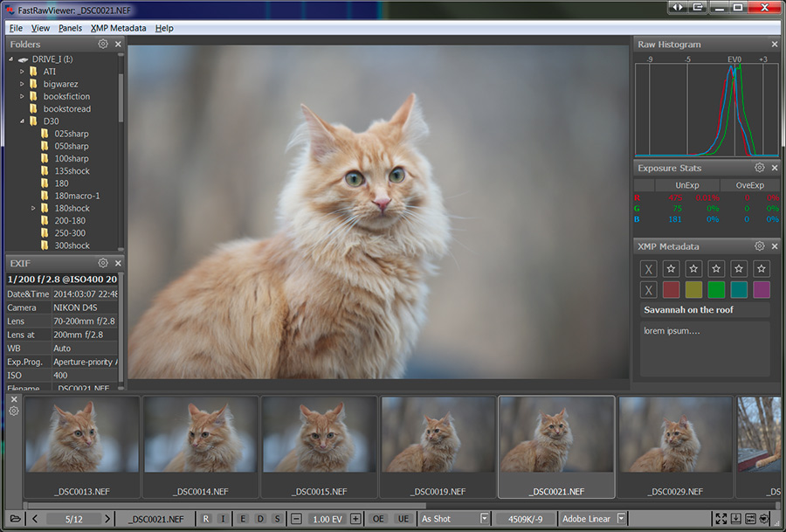
Task: Open the Panels menu
Action: coord(70,28)
